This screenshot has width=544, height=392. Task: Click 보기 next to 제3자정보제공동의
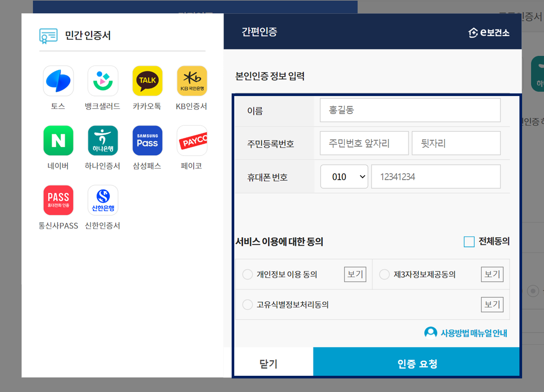coord(492,274)
